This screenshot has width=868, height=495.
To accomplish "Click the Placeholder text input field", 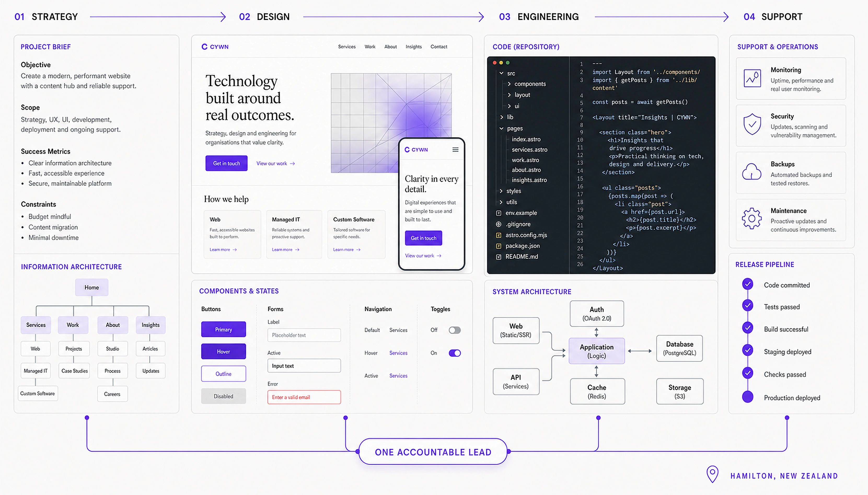I will (304, 335).
